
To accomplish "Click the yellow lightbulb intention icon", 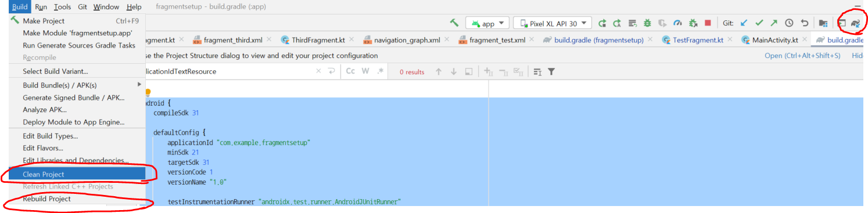I will pyautogui.click(x=148, y=92).
